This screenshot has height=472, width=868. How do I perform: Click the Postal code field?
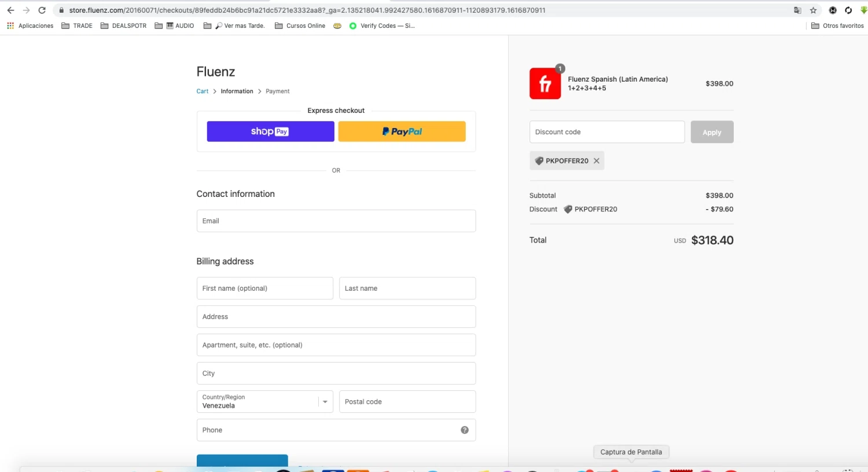(407, 402)
